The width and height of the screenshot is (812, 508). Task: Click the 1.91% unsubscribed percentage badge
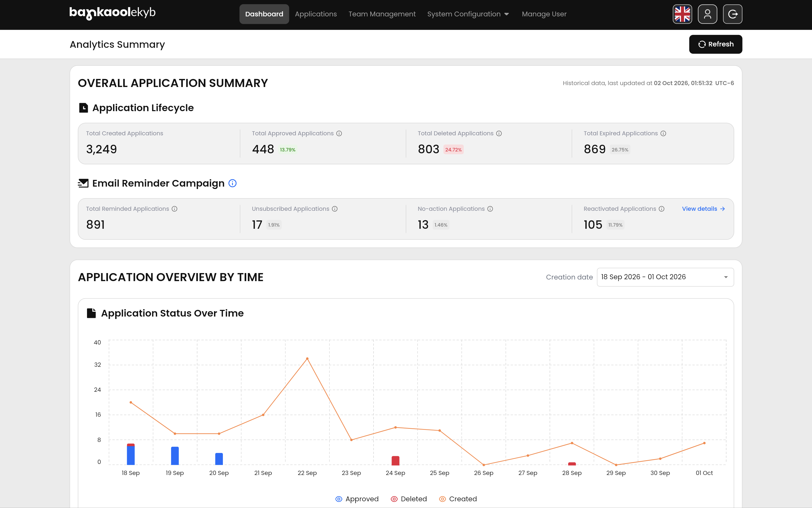[x=274, y=225]
